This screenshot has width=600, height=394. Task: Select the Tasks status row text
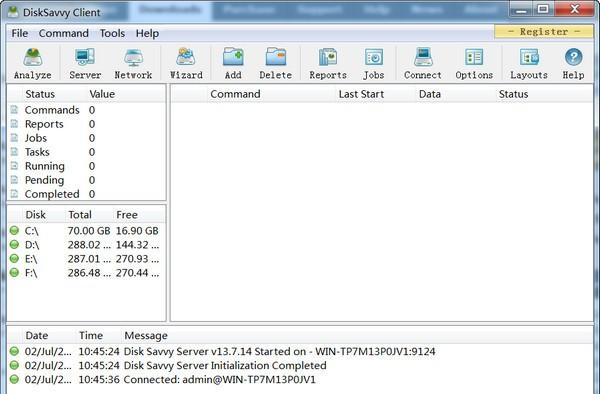coord(37,152)
